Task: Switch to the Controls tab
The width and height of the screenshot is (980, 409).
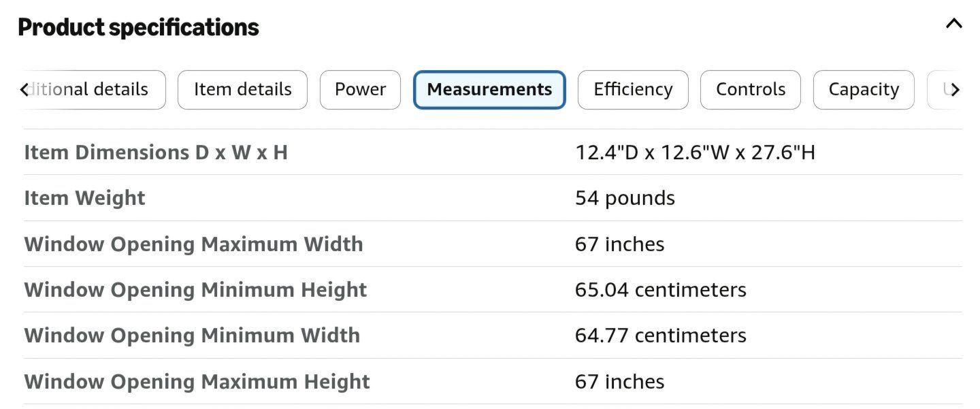Action: (751, 90)
